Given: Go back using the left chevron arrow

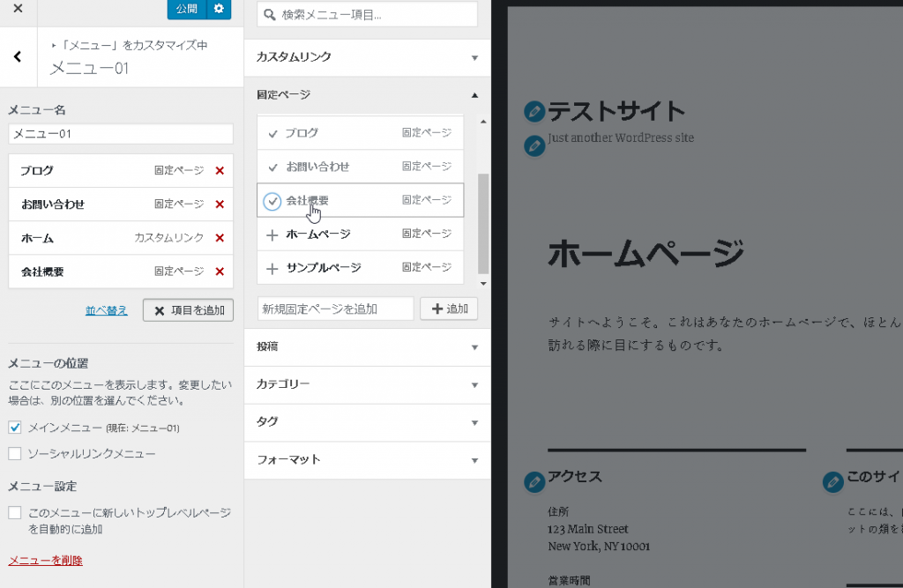Looking at the screenshot, I should pos(18,57).
